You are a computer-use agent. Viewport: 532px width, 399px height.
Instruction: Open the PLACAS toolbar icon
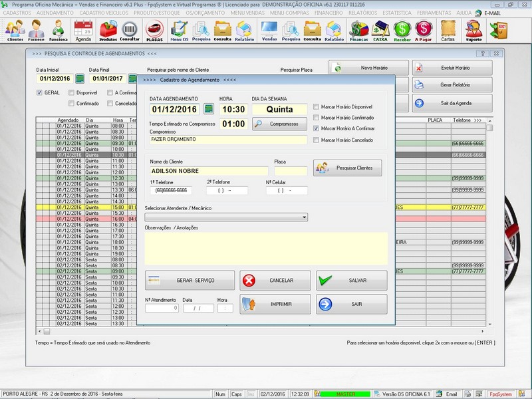(x=154, y=30)
